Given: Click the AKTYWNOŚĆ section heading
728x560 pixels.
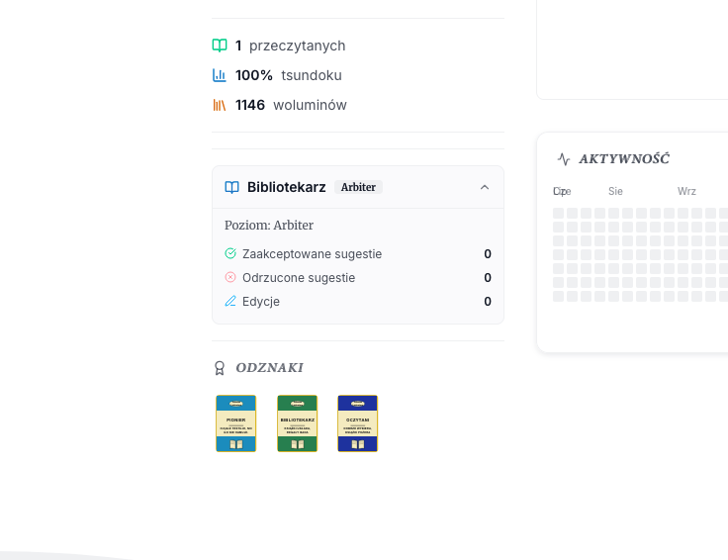Looking at the screenshot, I should [624, 159].
